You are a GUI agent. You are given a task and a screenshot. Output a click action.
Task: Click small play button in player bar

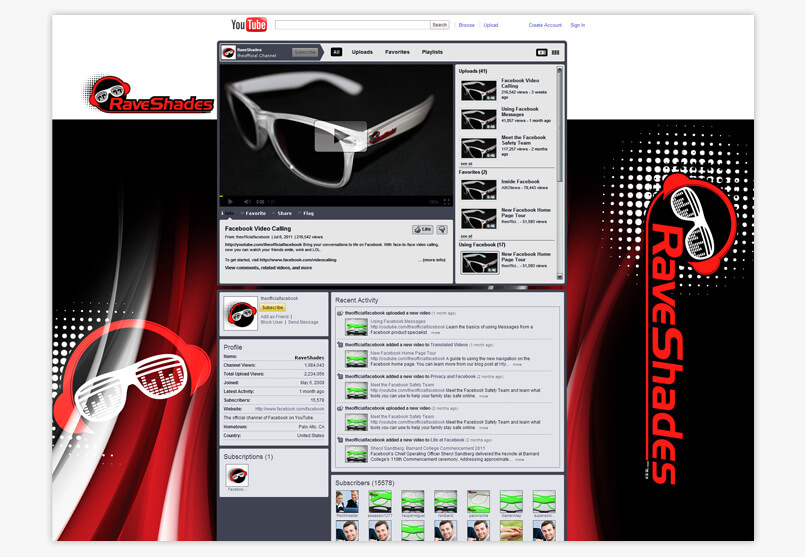pyautogui.click(x=231, y=202)
